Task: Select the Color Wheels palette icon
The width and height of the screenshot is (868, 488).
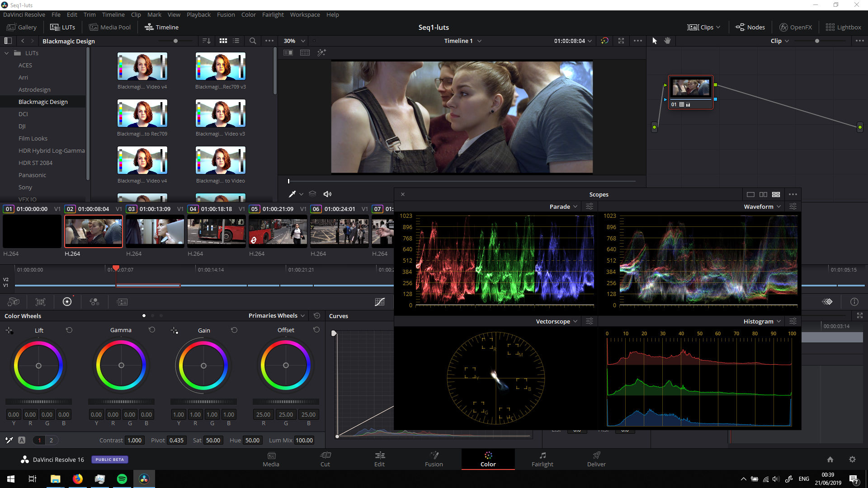Action: click(x=67, y=302)
